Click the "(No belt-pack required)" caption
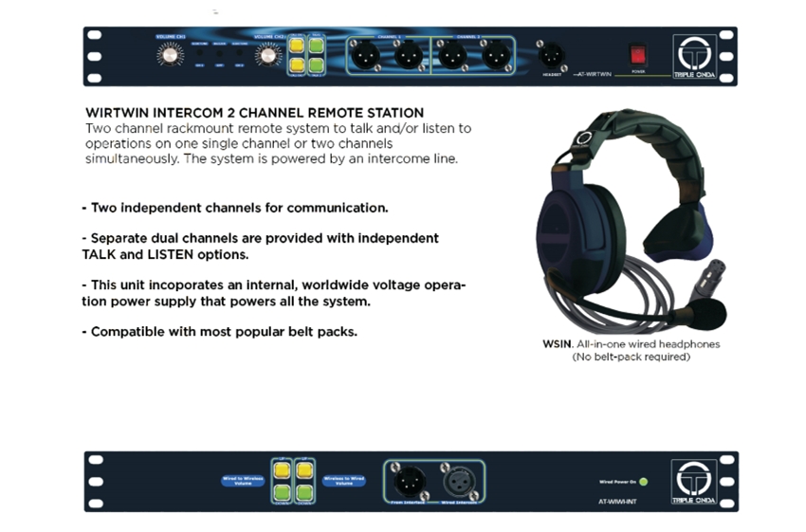 [632, 357]
